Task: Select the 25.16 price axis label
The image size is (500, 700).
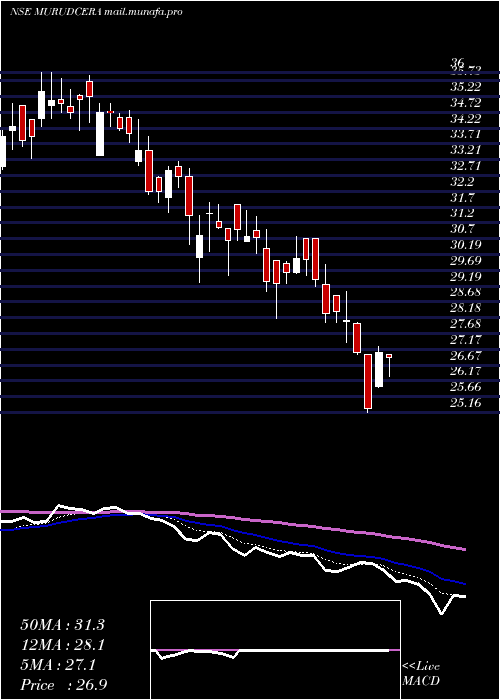Action: (466, 403)
